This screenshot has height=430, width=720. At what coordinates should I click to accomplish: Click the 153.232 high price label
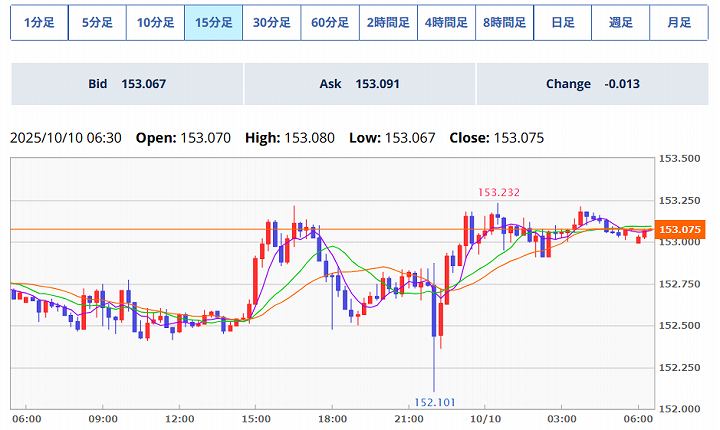pyautogui.click(x=499, y=192)
